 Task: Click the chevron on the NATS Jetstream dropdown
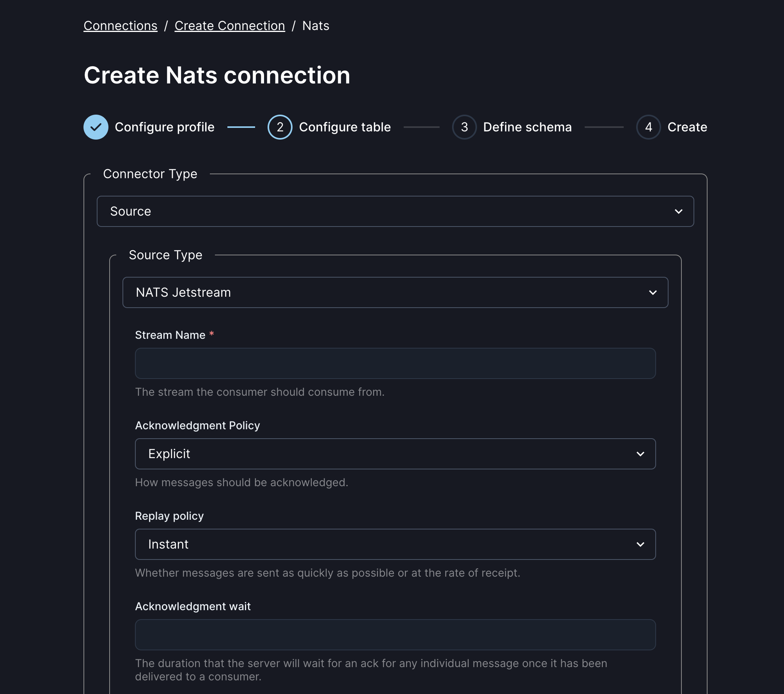pos(653,292)
